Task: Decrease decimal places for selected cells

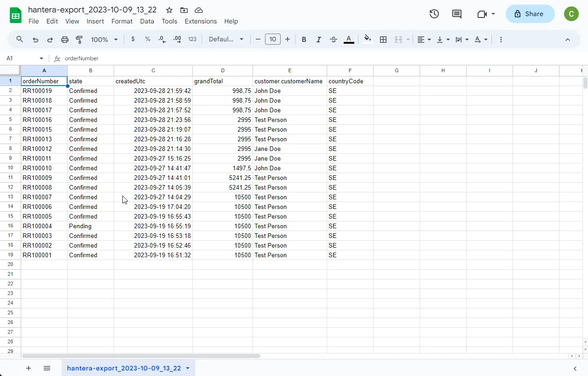Action: click(x=162, y=39)
